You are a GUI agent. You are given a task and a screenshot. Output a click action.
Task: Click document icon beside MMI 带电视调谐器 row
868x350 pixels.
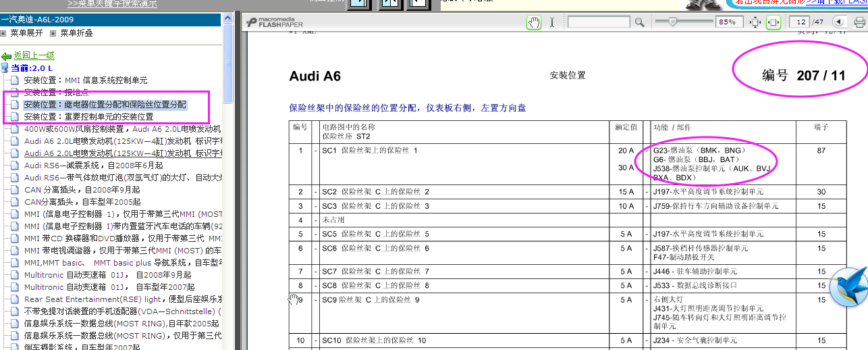coord(15,251)
